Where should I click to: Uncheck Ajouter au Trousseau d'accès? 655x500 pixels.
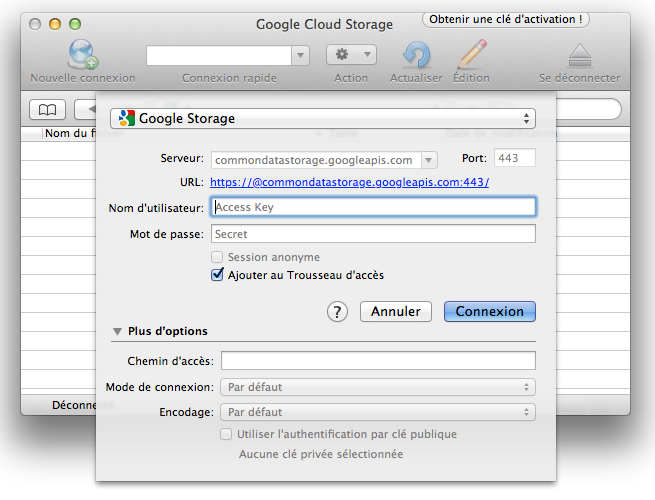(217, 275)
